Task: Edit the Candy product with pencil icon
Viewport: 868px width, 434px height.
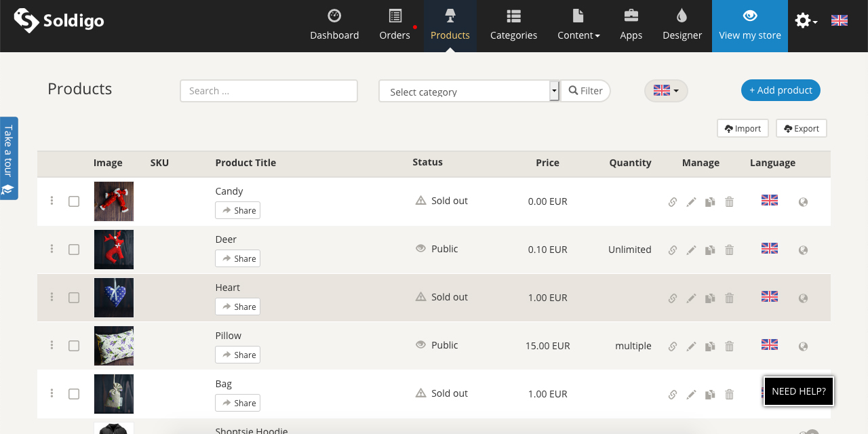Action: click(x=691, y=202)
